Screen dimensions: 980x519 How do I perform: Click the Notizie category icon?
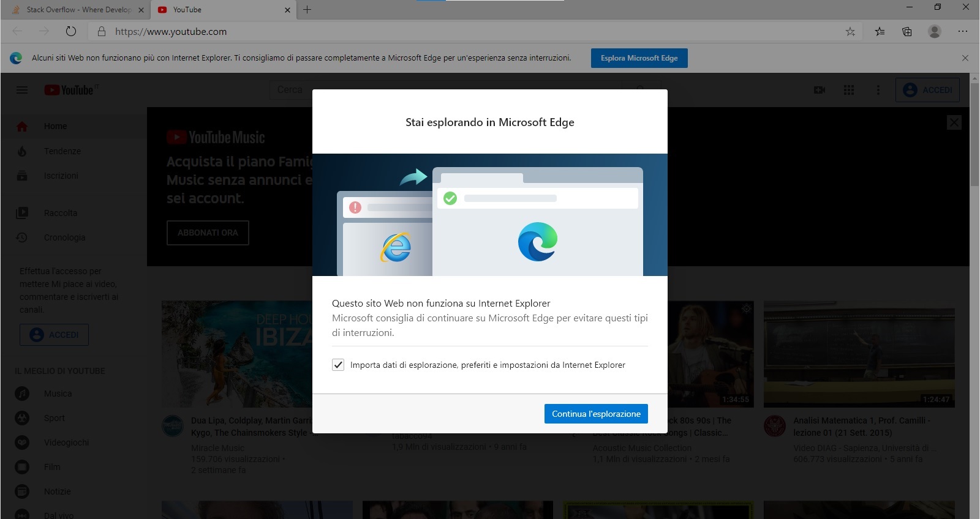coord(22,491)
